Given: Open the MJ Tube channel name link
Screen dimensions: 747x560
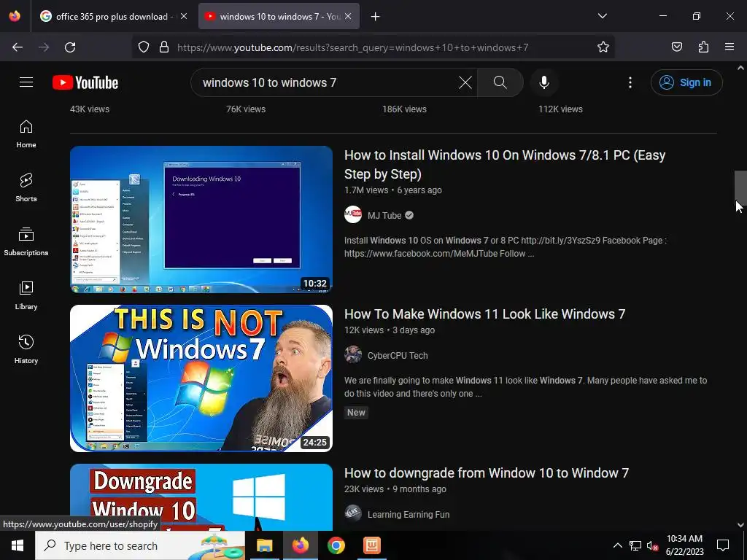Looking at the screenshot, I should click(384, 215).
